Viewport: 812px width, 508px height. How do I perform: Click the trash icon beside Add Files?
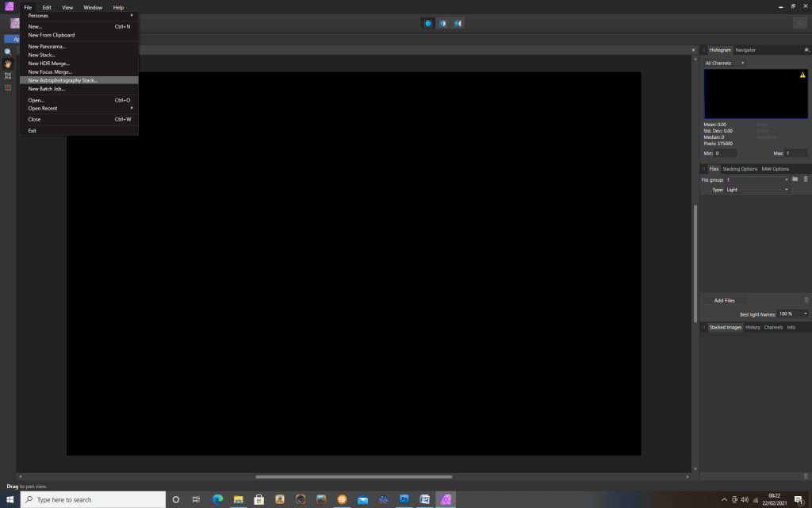[x=806, y=300]
